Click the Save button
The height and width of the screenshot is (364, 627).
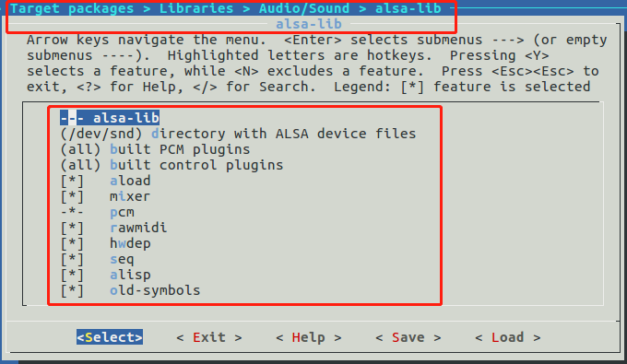408,337
